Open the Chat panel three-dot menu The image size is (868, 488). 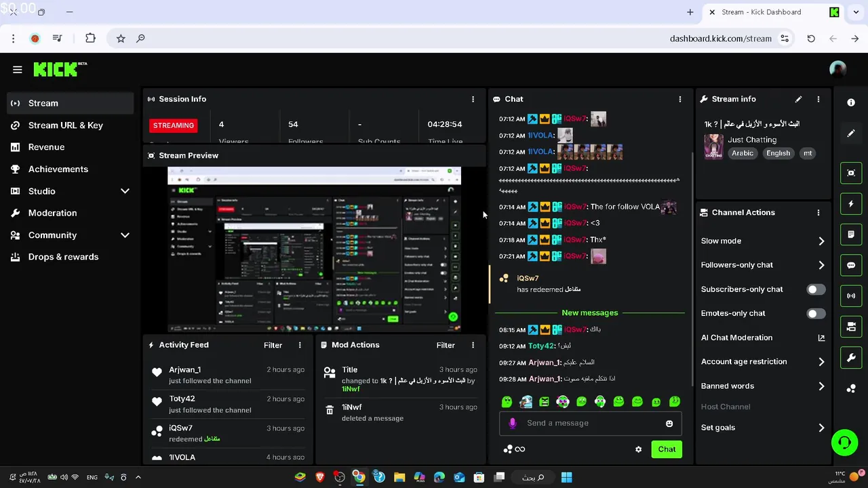pos(680,99)
